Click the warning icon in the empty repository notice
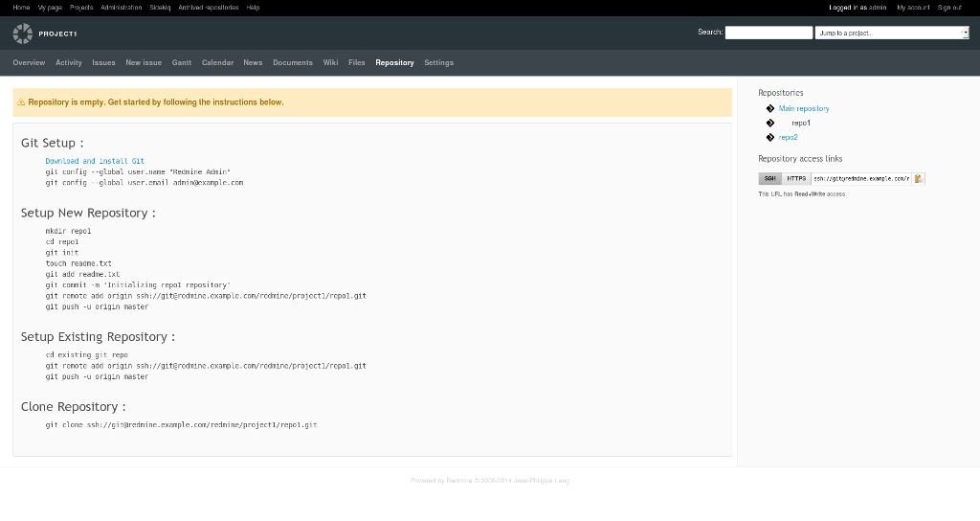Image resolution: width=980 pixels, height=521 pixels. pos(21,102)
